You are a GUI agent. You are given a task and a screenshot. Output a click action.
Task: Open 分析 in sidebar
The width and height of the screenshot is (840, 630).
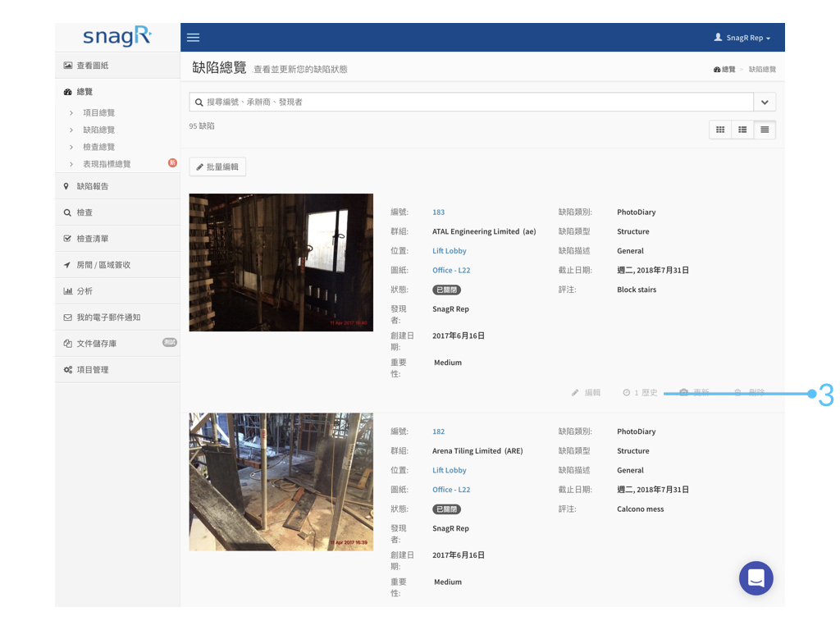(x=117, y=291)
